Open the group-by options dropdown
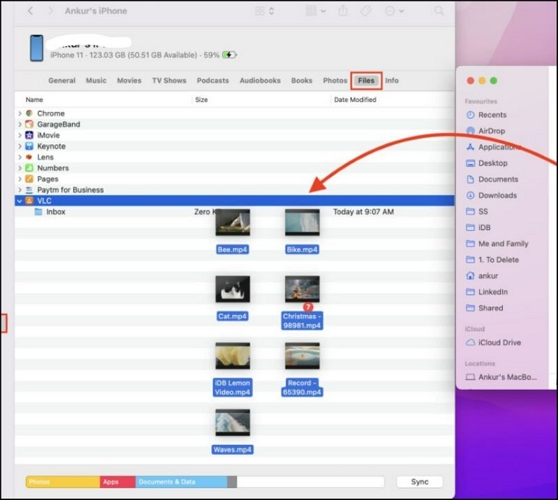The width and height of the screenshot is (558, 500). point(316,11)
